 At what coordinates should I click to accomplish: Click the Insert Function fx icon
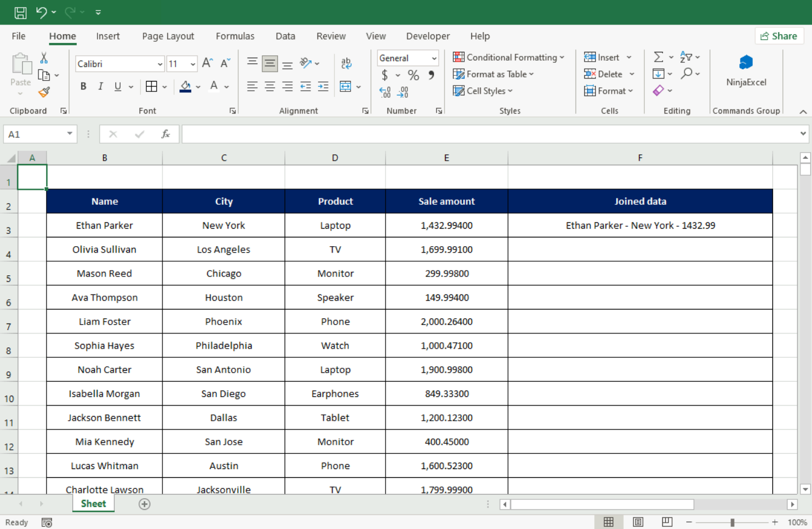[165, 134]
